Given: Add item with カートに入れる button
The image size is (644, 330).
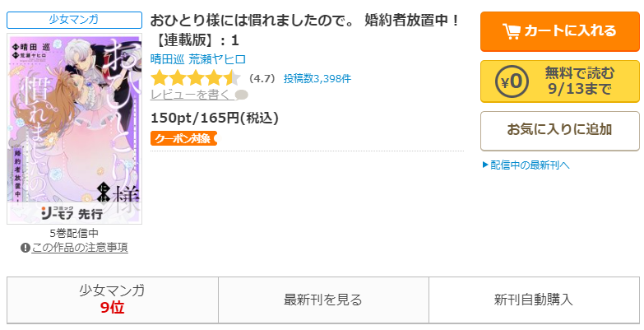Looking at the screenshot, I should pyautogui.click(x=560, y=31).
